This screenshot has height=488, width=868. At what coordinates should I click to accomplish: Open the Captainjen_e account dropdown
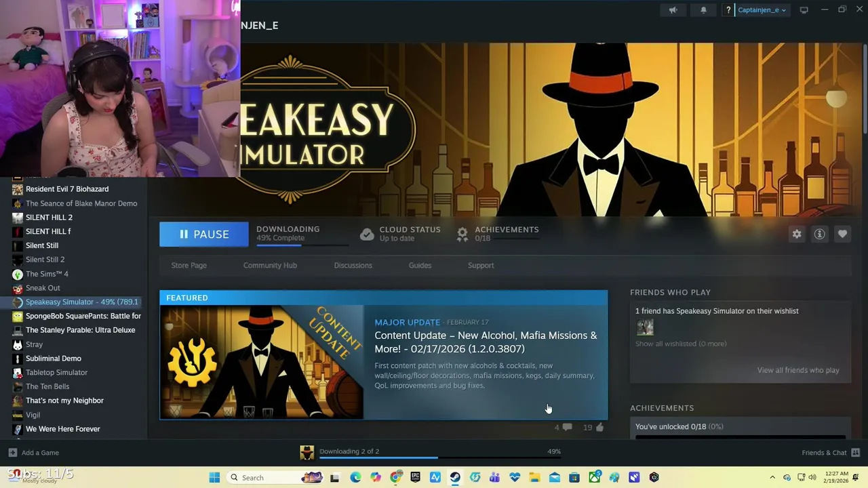(761, 10)
